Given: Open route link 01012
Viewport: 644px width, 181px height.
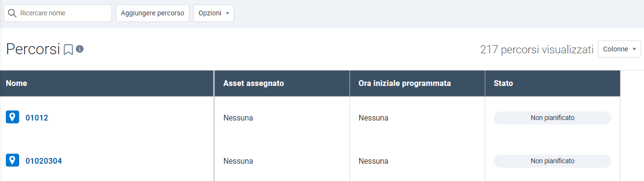Looking at the screenshot, I should 37,118.
